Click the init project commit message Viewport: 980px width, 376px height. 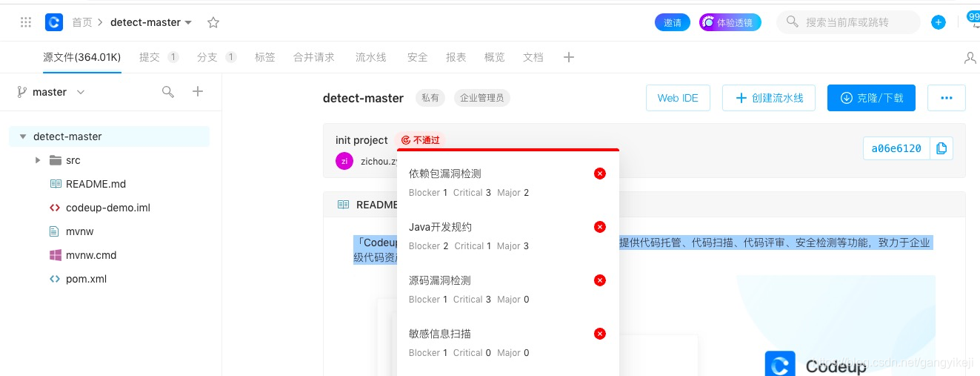[x=361, y=140]
